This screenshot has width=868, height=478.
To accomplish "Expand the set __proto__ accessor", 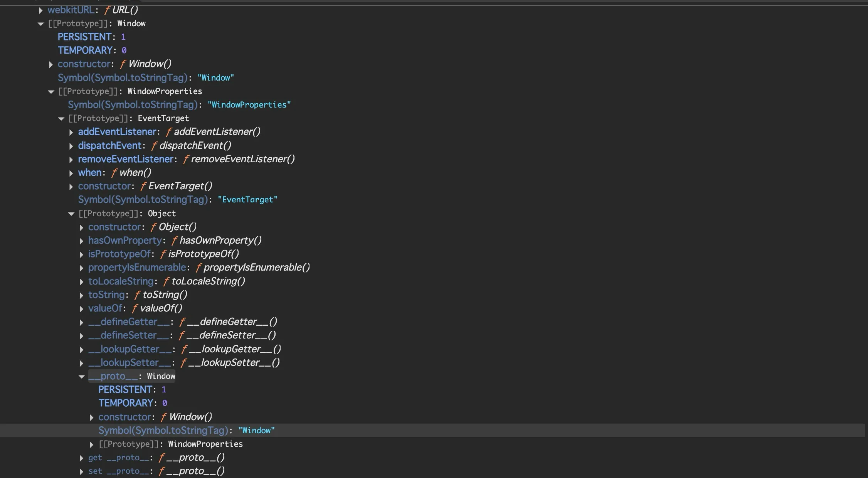I will (x=81, y=471).
